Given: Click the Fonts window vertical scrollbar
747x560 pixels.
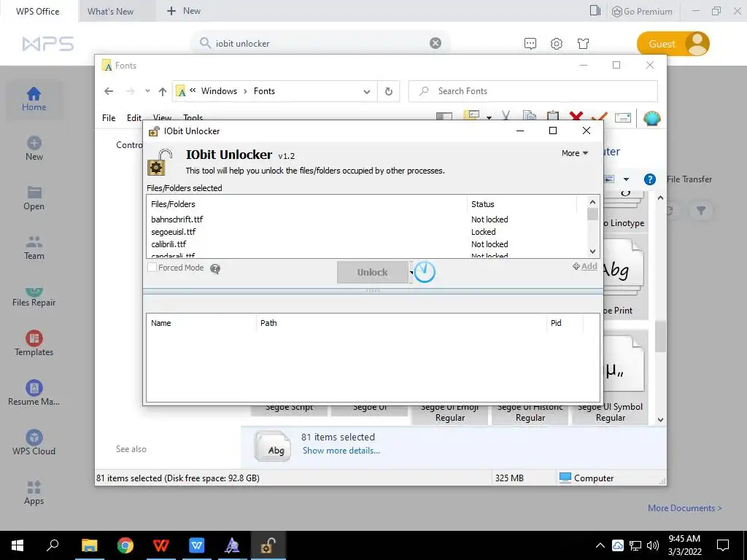Looking at the screenshot, I should 660,336.
